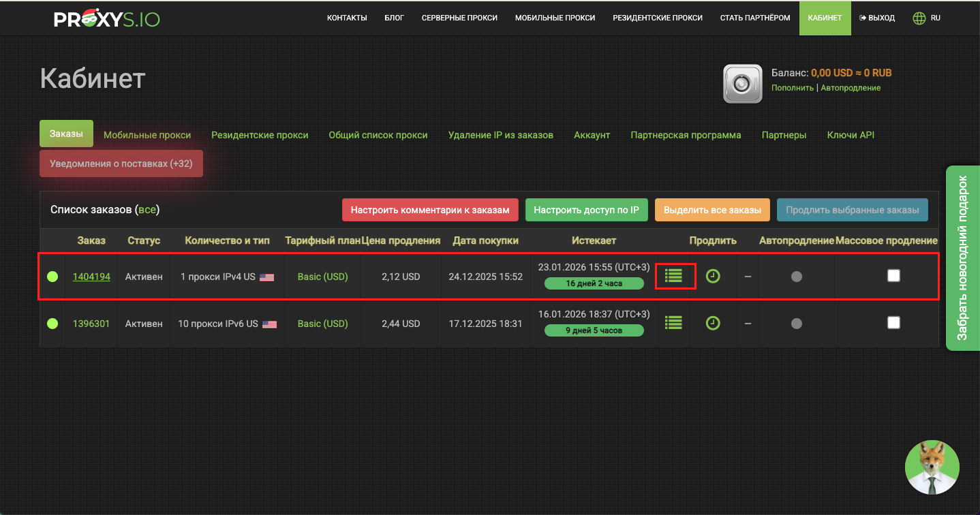The height and width of the screenshot is (515, 980).
Task: Open КОНТАКТЫ in top navigation
Action: [347, 18]
